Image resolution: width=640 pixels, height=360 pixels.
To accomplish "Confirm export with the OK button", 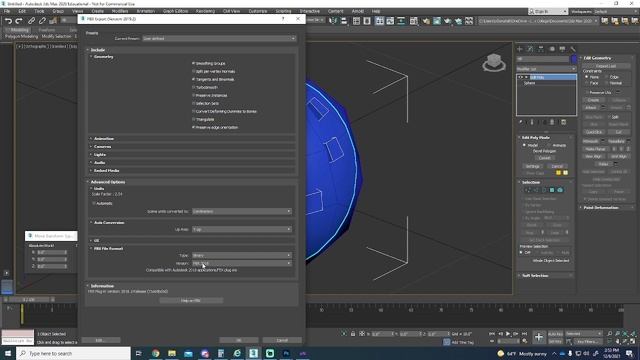I will coord(239,340).
